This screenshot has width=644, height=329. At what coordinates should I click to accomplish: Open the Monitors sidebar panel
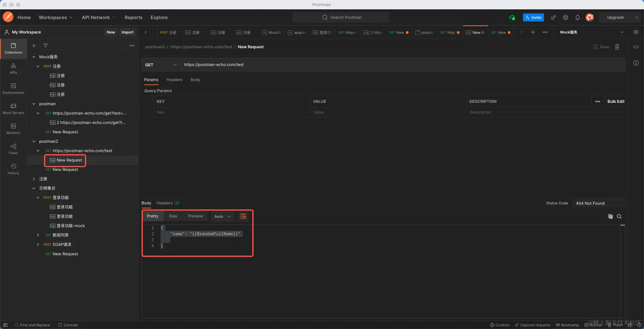pyautogui.click(x=13, y=129)
